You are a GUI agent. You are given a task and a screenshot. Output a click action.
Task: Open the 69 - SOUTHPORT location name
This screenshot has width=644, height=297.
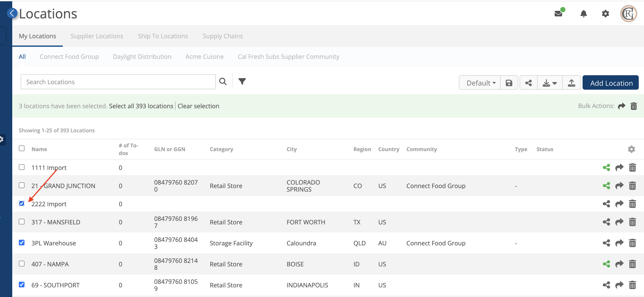pyautogui.click(x=56, y=285)
